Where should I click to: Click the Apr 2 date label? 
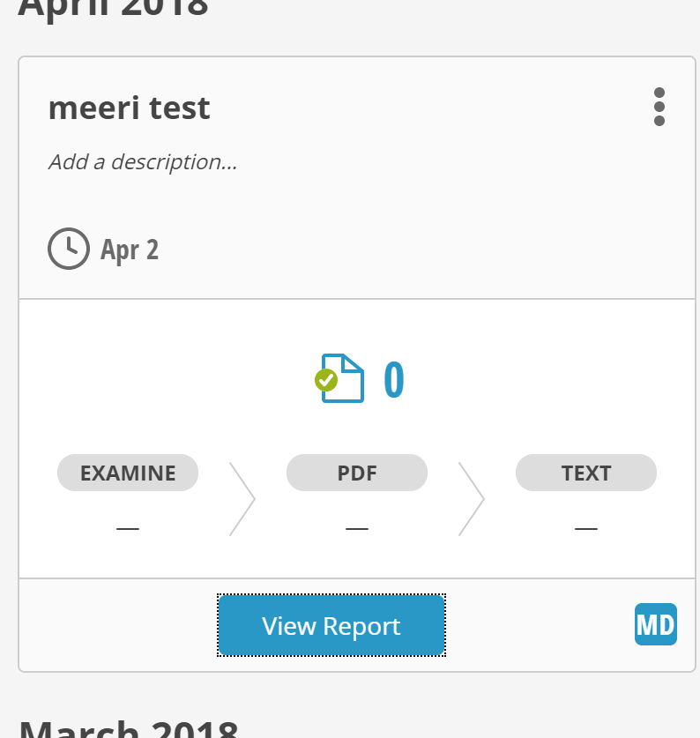coord(130,250)
